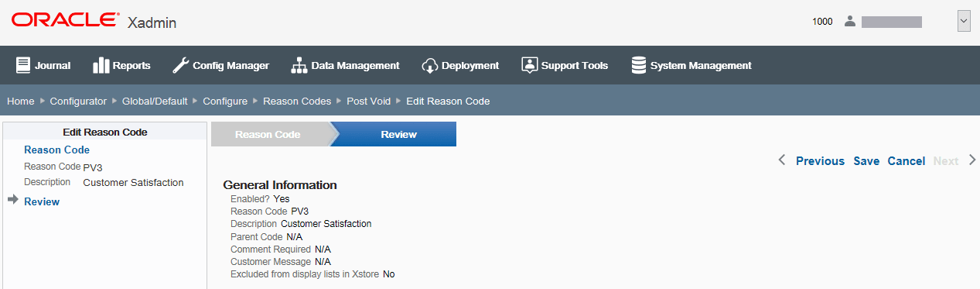Click the Edit Reason Code panel header

[105, 132]
